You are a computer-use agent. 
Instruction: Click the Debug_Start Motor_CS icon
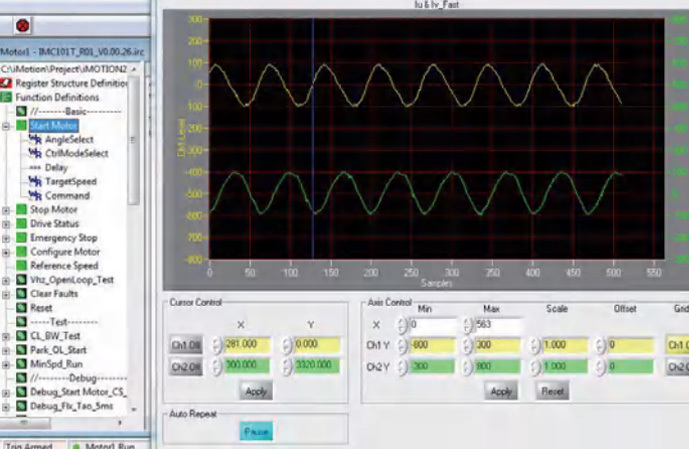click(x=22, y=391)
